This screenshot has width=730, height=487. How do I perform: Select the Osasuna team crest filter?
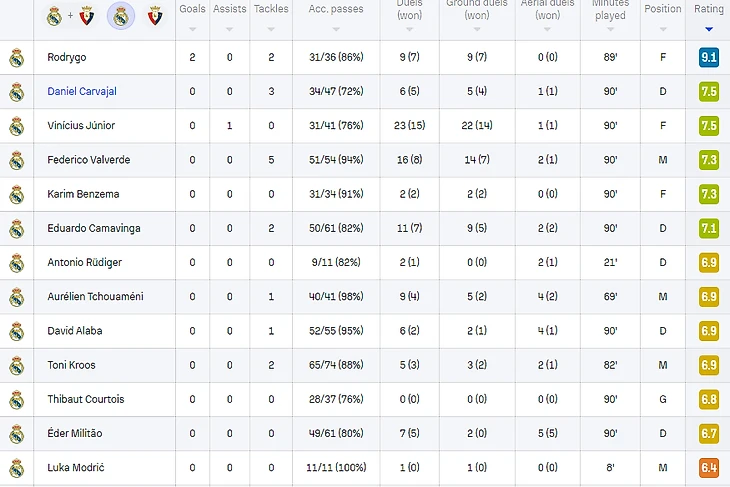[x=155, y=16]
